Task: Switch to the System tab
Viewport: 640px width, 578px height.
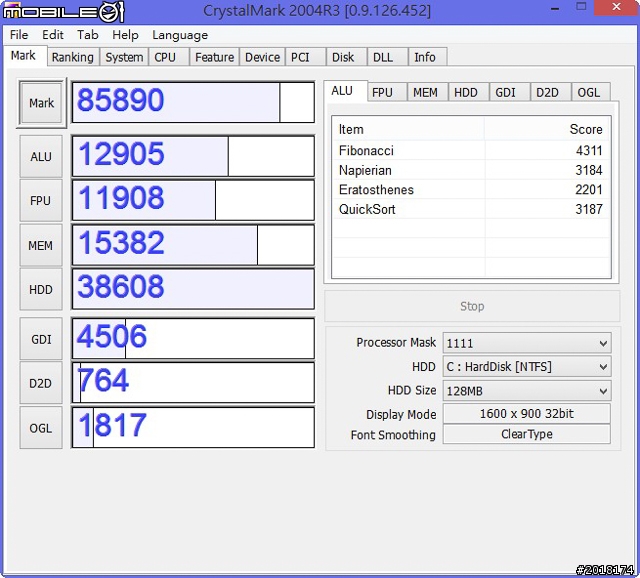Action: (124, 57)
